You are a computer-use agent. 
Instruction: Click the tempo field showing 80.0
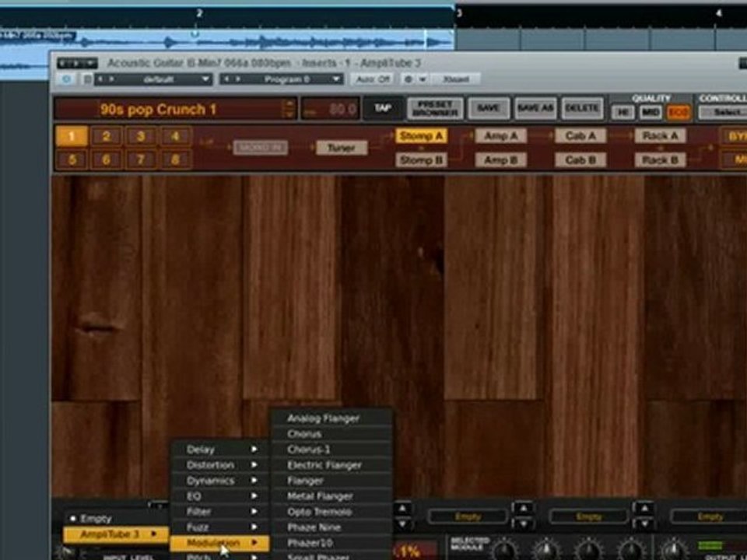(330, 110)
